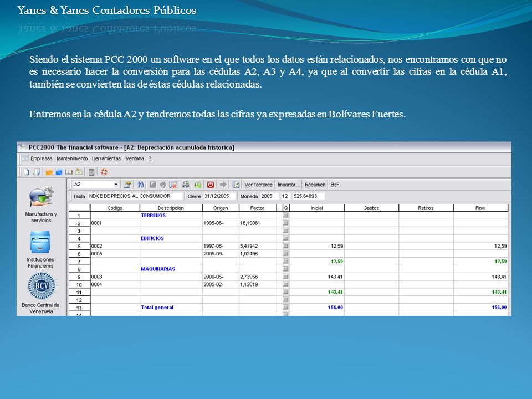Click the Codigo column header
532x399 pixels.
[115, 208]
